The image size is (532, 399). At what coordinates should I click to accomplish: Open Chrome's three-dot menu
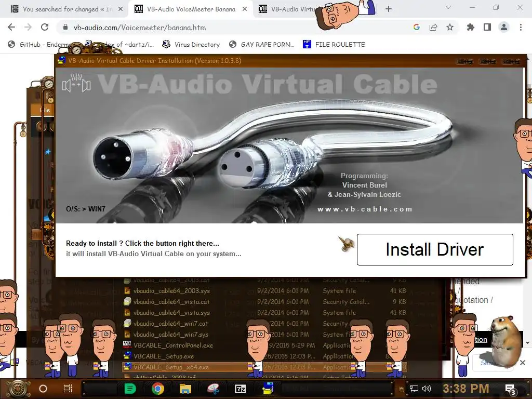[521, 27]
